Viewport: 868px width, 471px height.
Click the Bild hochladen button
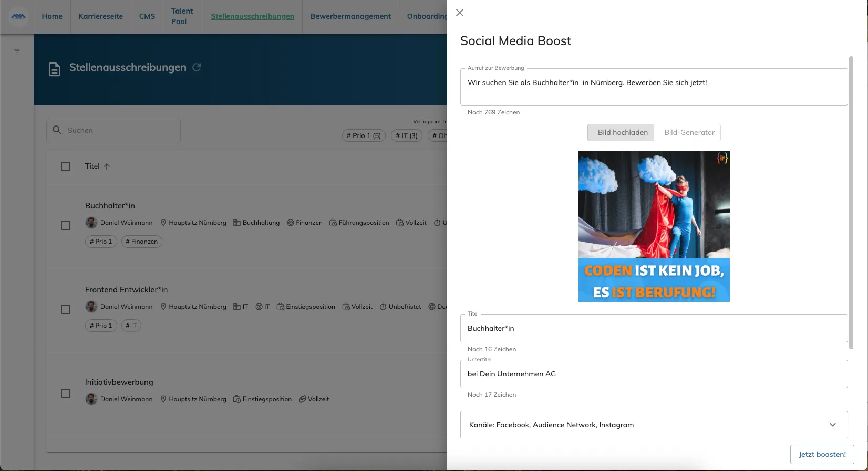(622, 132)
